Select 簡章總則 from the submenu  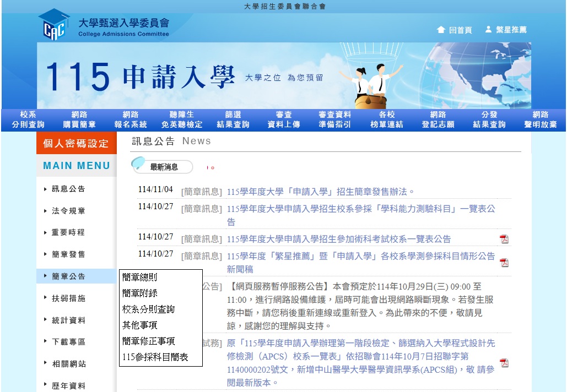point(139,277)
